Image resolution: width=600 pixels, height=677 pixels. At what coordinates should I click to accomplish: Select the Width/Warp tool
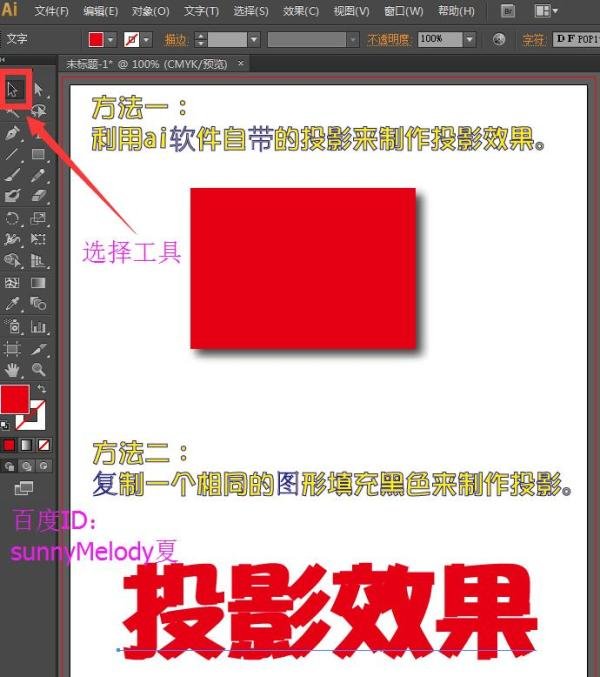point(13,239)
